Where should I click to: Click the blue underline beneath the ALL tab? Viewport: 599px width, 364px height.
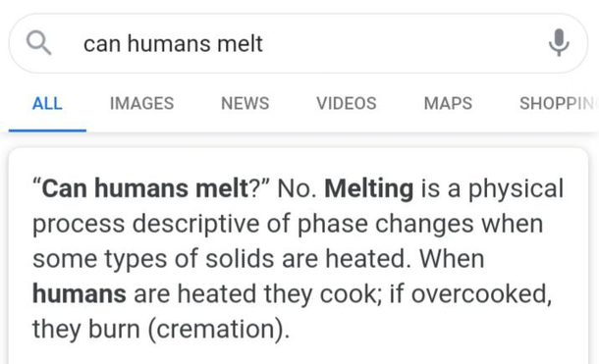pos(47,130)
